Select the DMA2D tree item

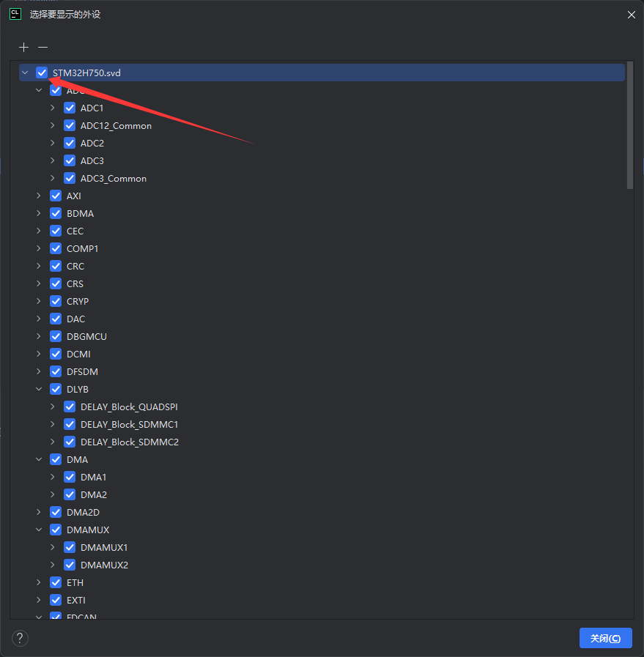click(x=83, y=513)
